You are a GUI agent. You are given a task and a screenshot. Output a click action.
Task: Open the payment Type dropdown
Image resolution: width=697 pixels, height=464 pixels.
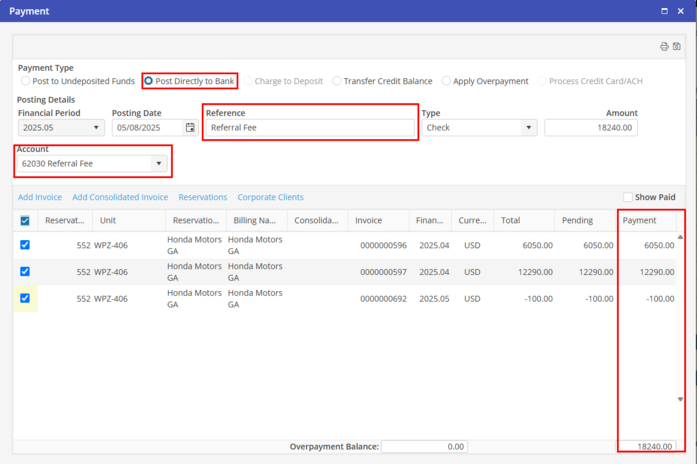tap(528, 128)
